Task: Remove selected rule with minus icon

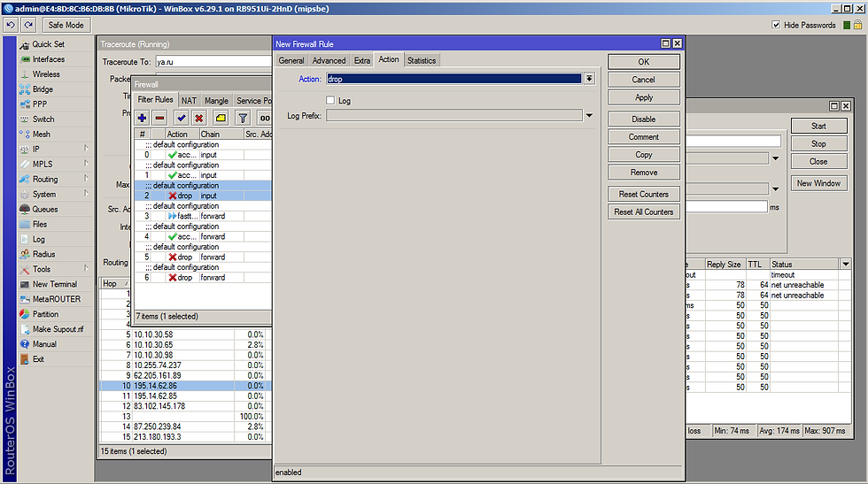Action: tap(160, 118)
